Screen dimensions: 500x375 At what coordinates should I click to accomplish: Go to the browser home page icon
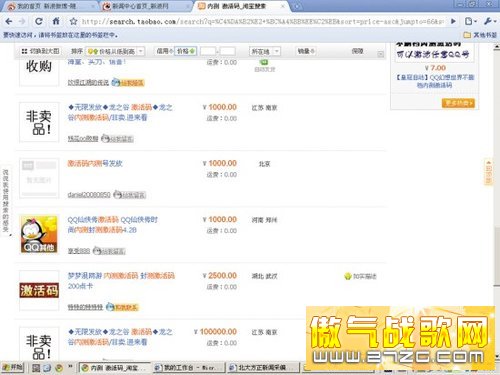[x=56, y=22]
